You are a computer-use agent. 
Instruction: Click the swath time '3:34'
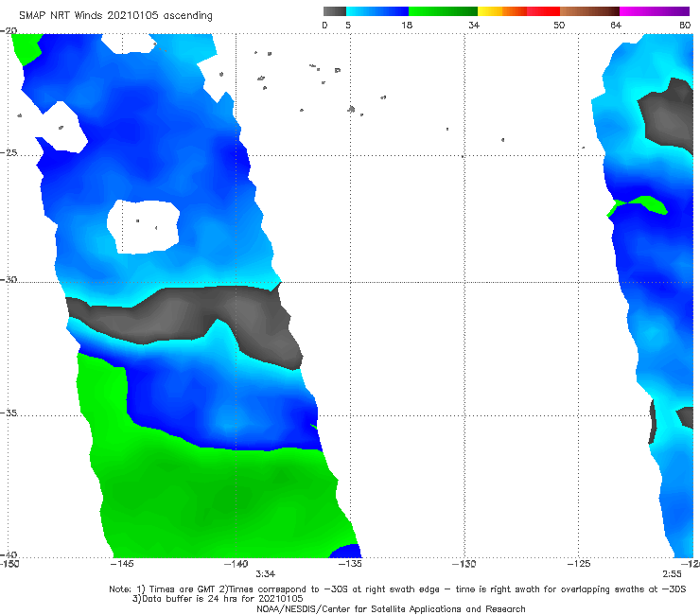click(266, 574)
